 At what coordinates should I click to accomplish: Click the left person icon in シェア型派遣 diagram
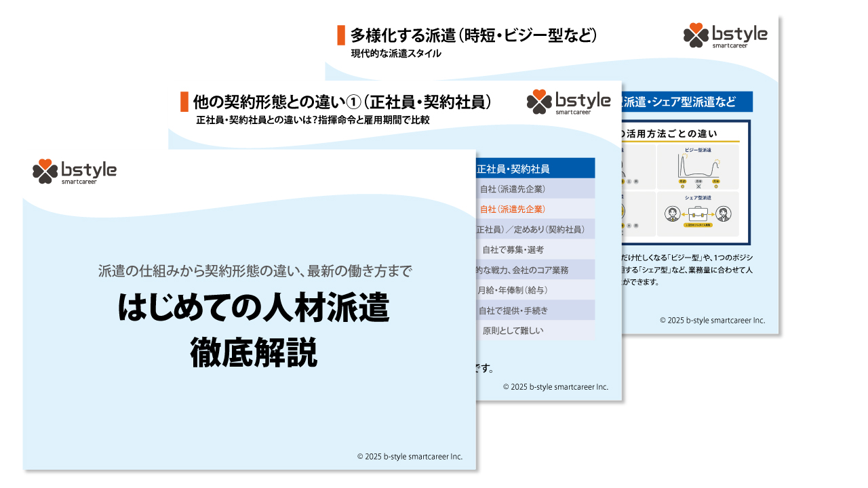point(673,213)
